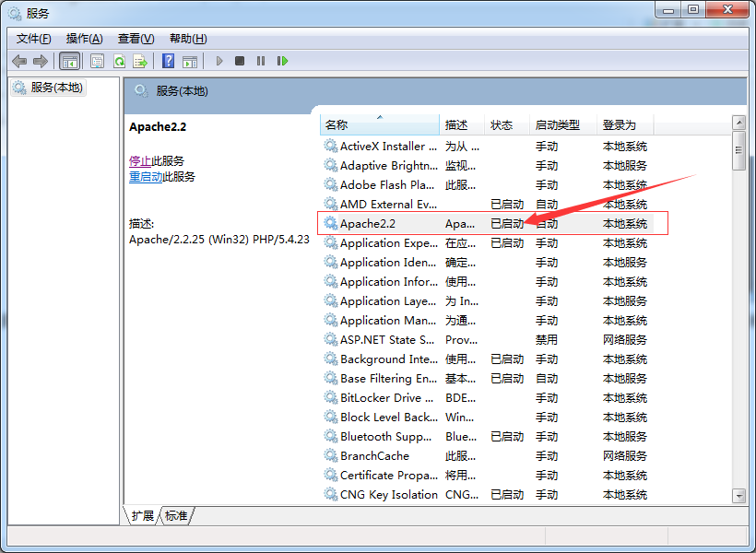The height and width of the screenshot is (553, 756).
Task: Select the ActiveX Installer service row
Action: tap(488, 147)
